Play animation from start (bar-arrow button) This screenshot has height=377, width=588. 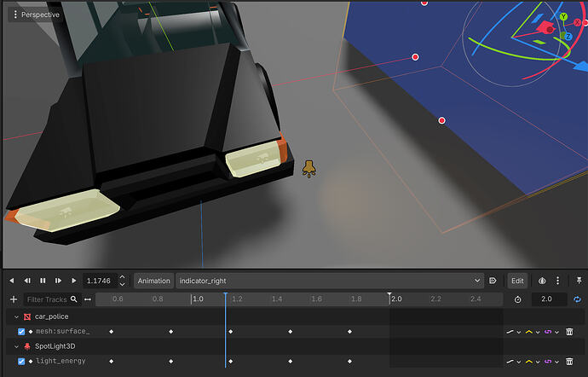tap(58, 281)
